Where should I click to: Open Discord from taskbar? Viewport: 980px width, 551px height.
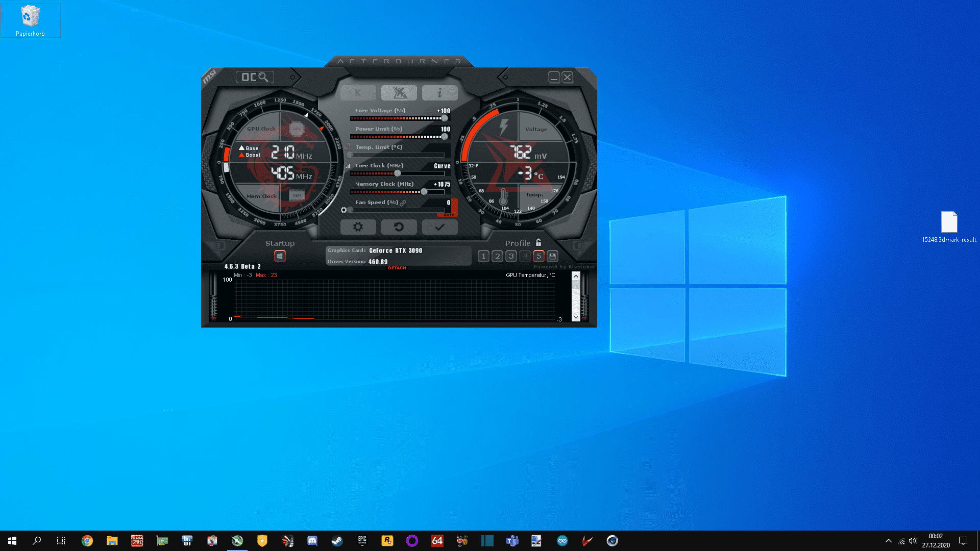(x=312, y=541)
